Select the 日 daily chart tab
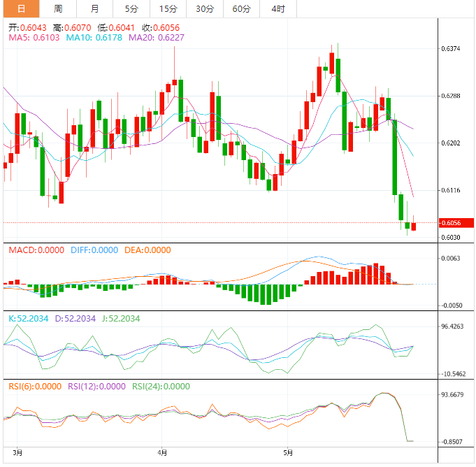Viewport: 476px width, 467px height. point(20,9)
